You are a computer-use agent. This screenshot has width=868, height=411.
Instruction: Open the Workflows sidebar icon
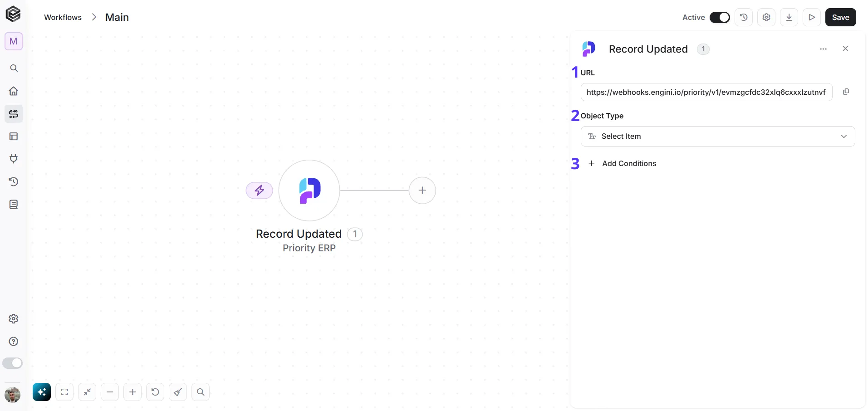14,113
